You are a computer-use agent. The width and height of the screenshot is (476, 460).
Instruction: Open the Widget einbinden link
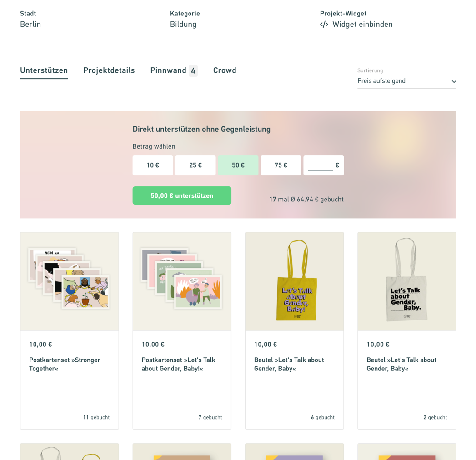tap(356, 24)
